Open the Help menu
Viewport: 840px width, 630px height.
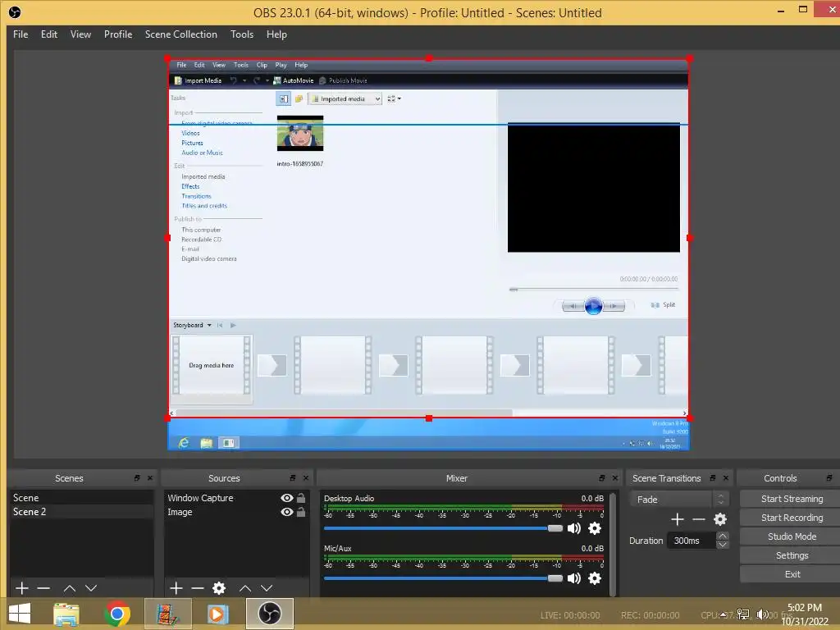coord(276,34)
